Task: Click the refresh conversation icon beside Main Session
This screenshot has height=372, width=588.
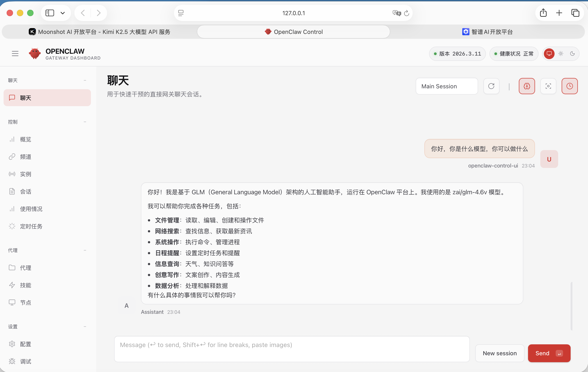Action: tap(491, 86)
